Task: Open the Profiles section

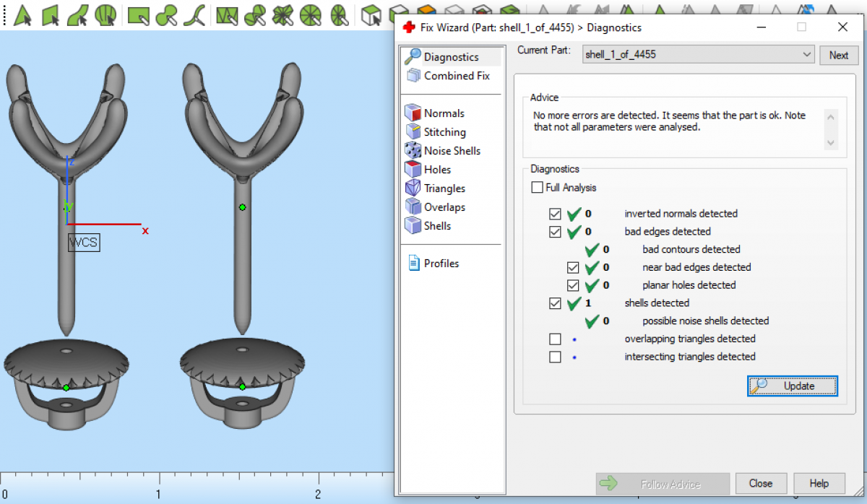Action: pyautogui.click(x=441, y=264)
